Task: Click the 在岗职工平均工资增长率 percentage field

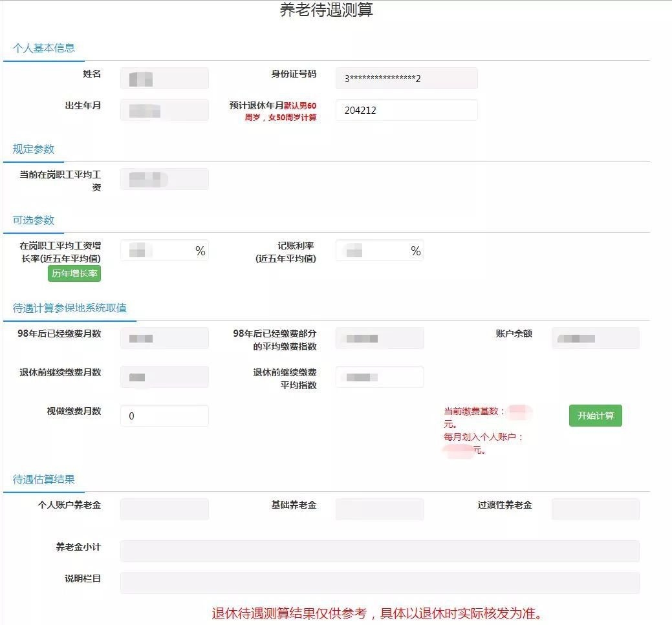Action: coord(164,250)
